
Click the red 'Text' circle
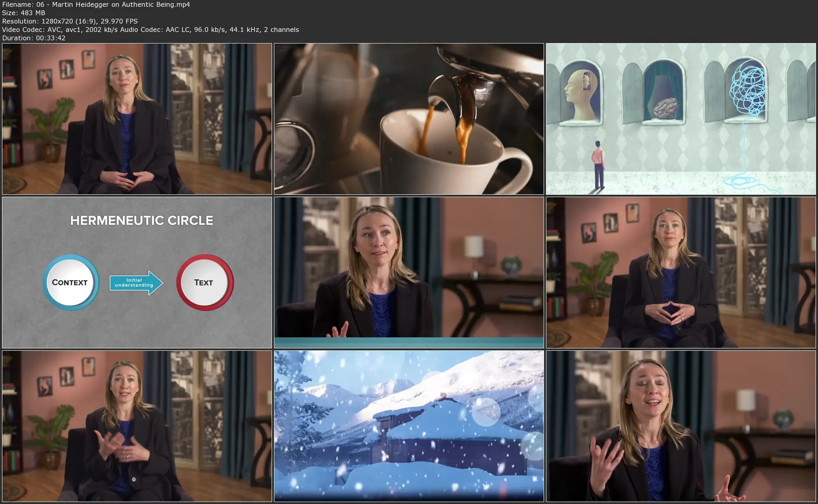click(204, 282)
